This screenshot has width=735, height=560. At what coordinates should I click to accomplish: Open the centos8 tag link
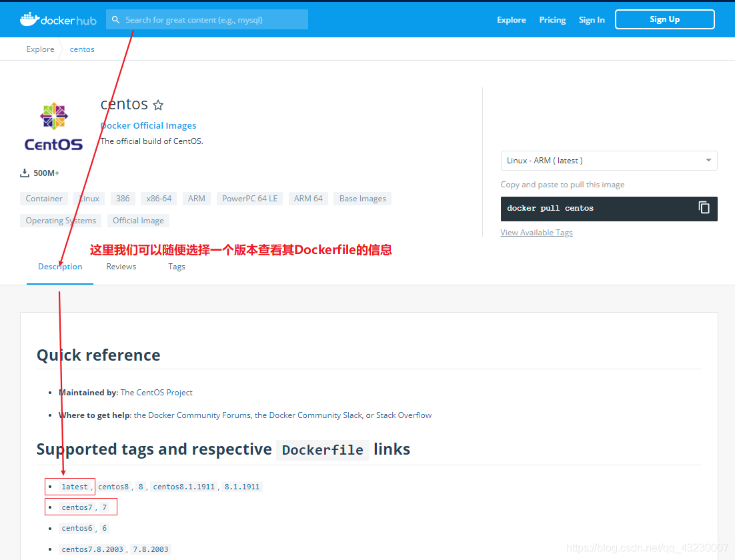pos(113,487)
